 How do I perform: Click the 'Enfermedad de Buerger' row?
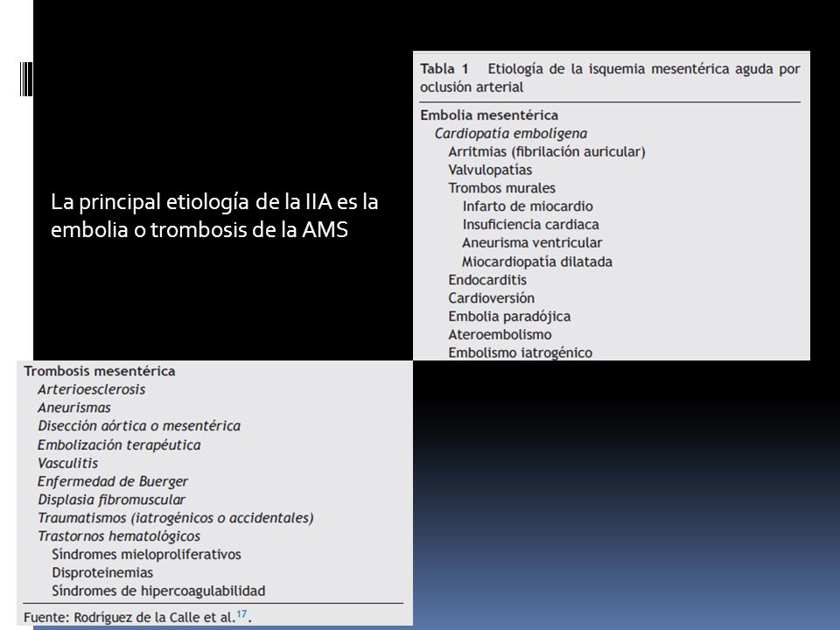pos(113,481)
